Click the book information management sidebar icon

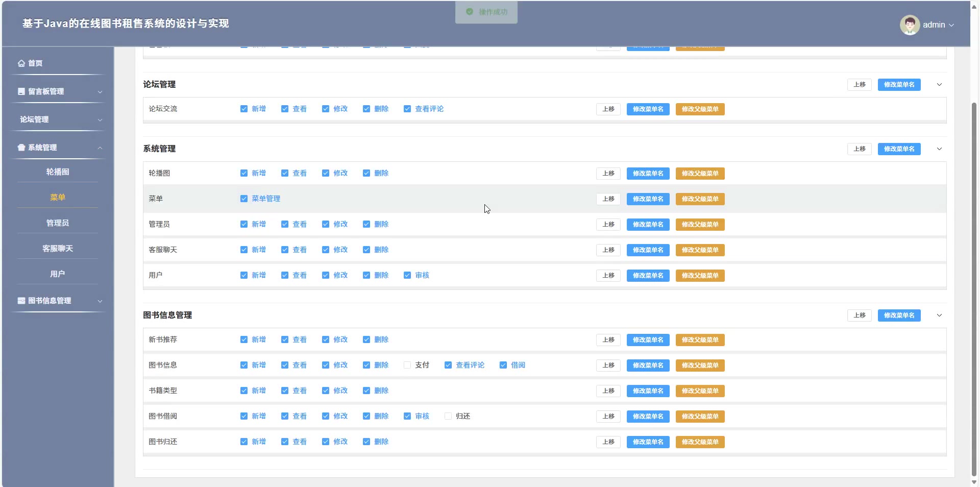[x=21, y=301]
